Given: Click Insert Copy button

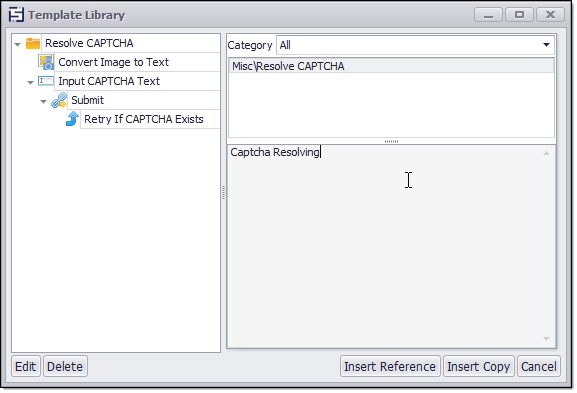Looking at the screenshot, I should [x=479, y=366].
